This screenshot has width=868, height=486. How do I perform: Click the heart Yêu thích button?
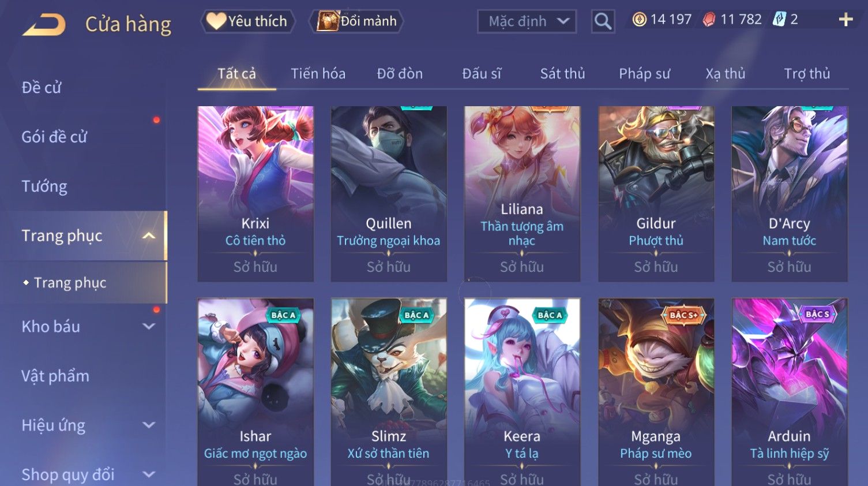[247, 21]
